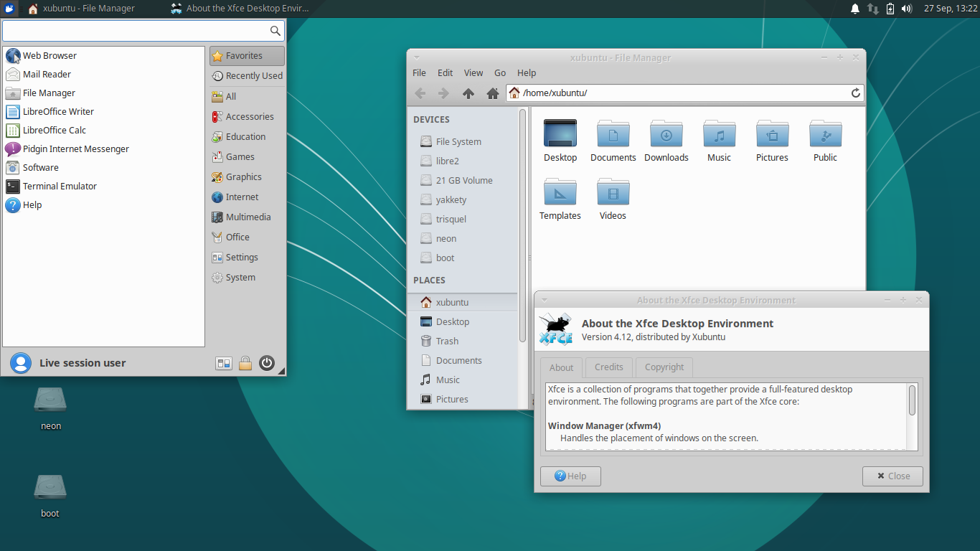Go to home folder toolbar icon
This screenshot has height=551, width=980.
[493, 93]
